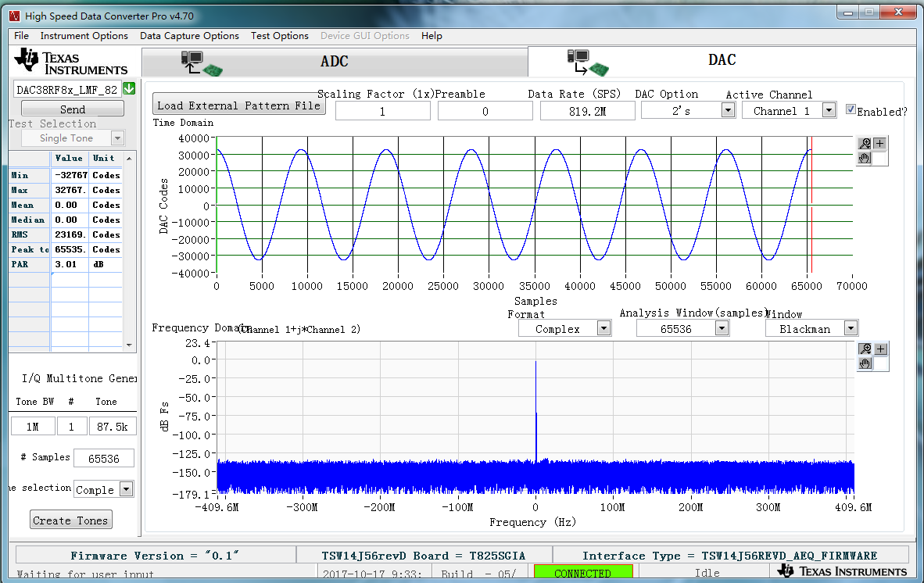Image resolution: width=924 pixels, height=583 pixels.
Task: Select the crosshair cursor tool on frequency domain graph
Action: [x=880, y=349]
